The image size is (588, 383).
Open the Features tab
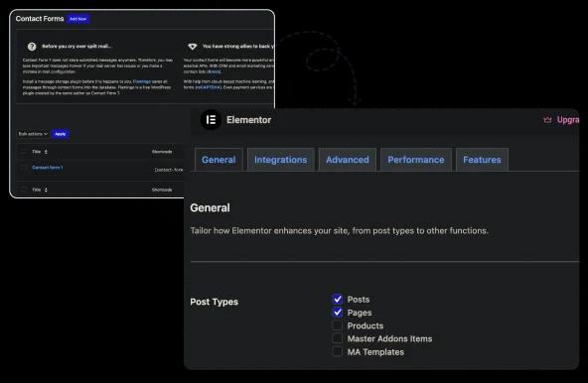coord(482,160)
